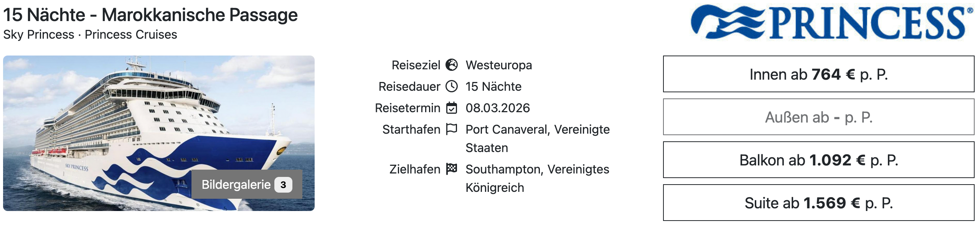Choose the Balkon cabin from 1.092 €
The image size is (980, 229).
click(818, 160)
